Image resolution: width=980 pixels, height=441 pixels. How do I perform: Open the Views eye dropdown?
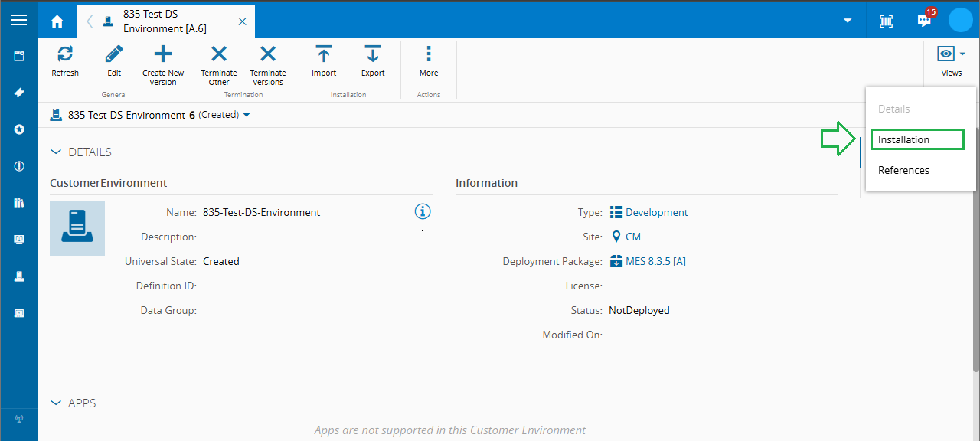point(951,55)
